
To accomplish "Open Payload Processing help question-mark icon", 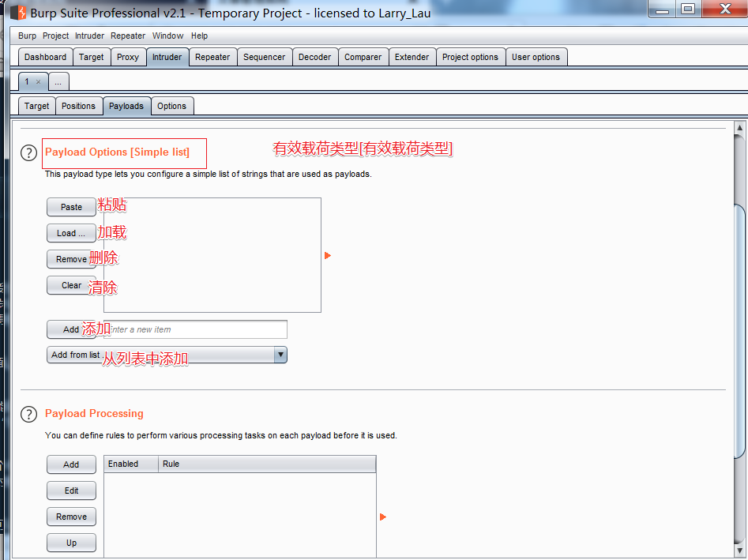I will click(x=28, y=414).
